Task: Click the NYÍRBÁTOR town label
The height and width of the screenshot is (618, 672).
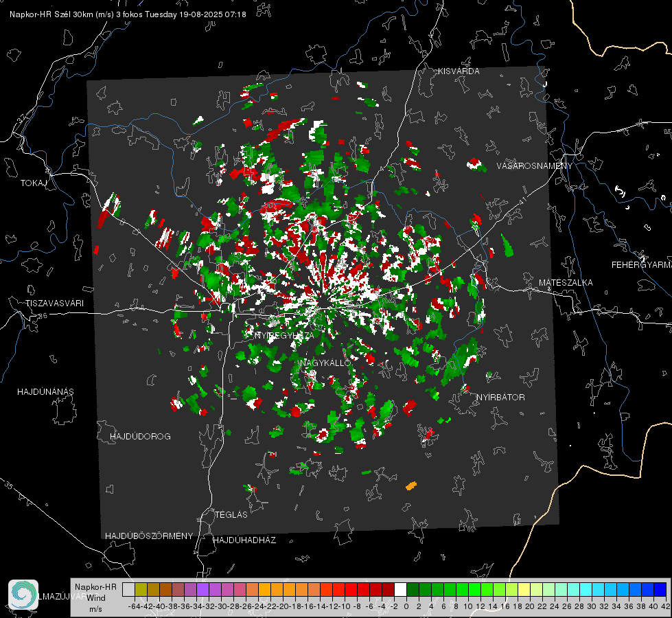Action: [x=500, y=398]
